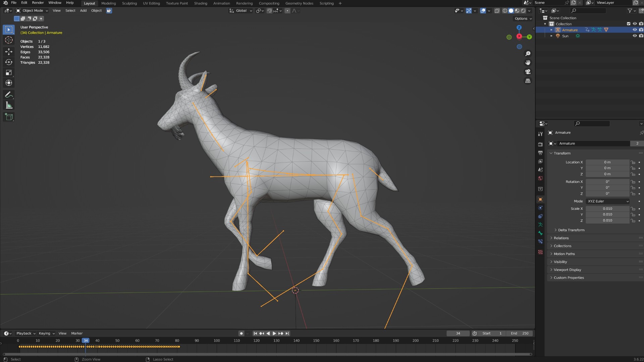Open the Add menu in viewport header
The height and width of the screenshot is (362, 644).
click(x=83, y=11)
